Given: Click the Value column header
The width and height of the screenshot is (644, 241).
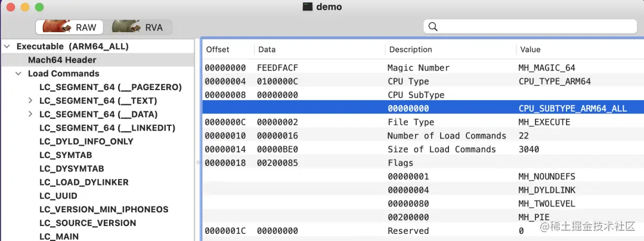Looking at the screenshot, I should click(530, 50).
